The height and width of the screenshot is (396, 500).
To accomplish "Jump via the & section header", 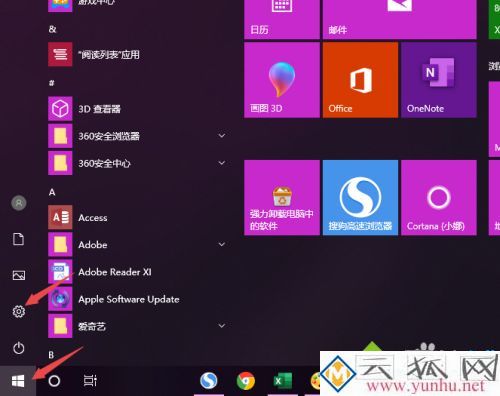I will click(52, 29).
